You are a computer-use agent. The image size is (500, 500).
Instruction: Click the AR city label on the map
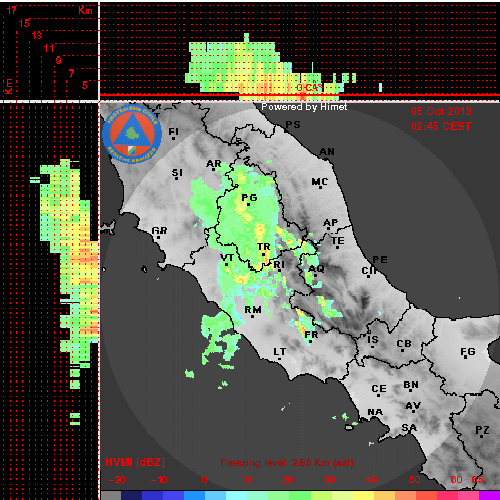point(214,164)
